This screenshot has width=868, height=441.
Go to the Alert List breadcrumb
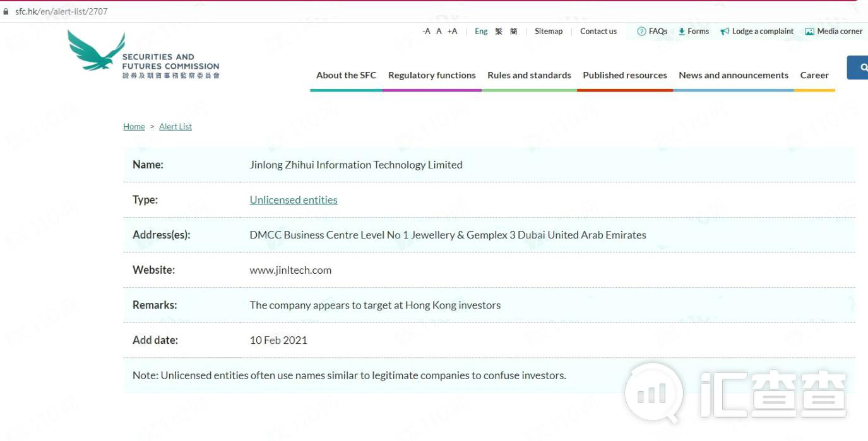175,127
